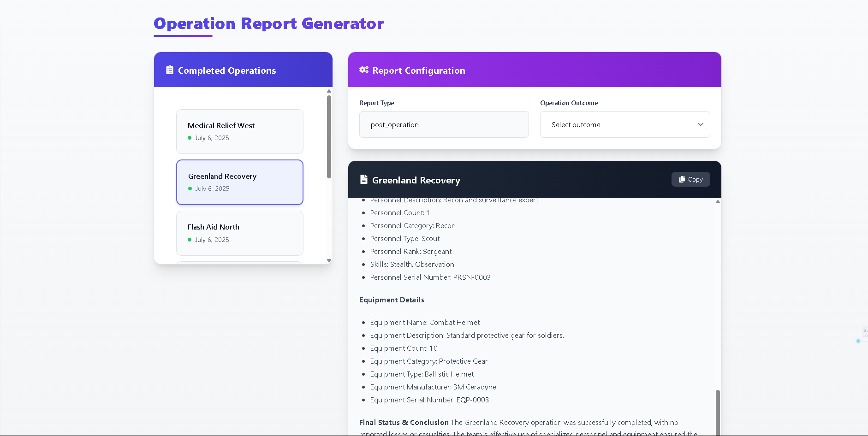Click the Equipment Count: 10 line
The image size is (868, 436).
coord(404,348)
